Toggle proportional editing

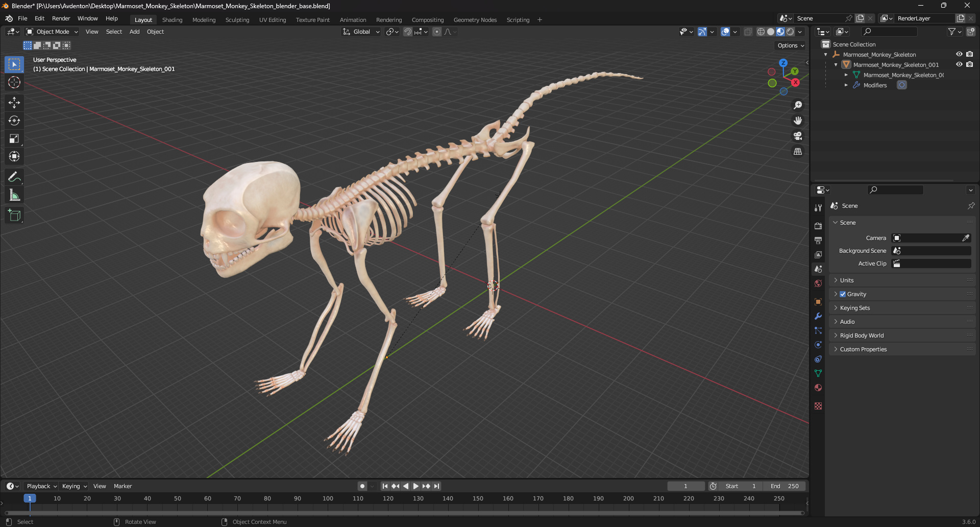click(x=437, y=32)
